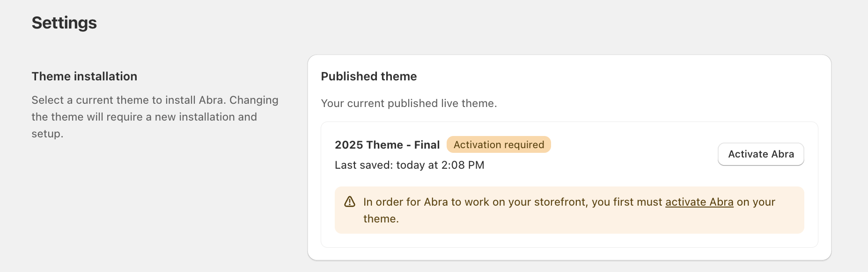The height and width of the screenshot is (272, 868).
Task: Click the alert icon next to the warning text
Action: (349, 201)
